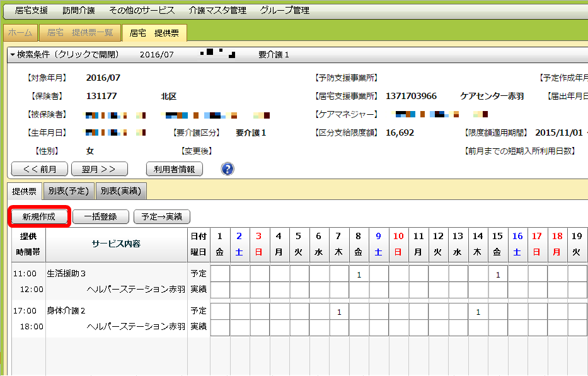Switch to the ホーム tab
Screen dimensions: 588x376
[20, 33]
